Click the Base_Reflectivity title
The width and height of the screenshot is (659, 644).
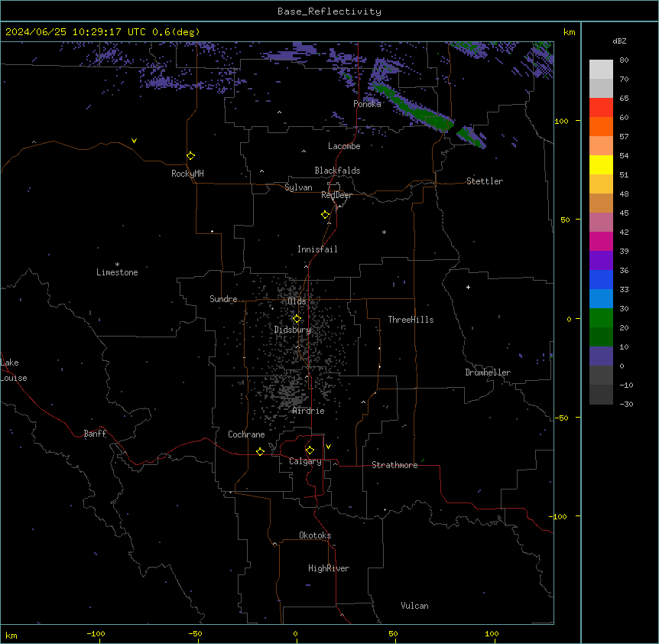click(x=329, y=11)
